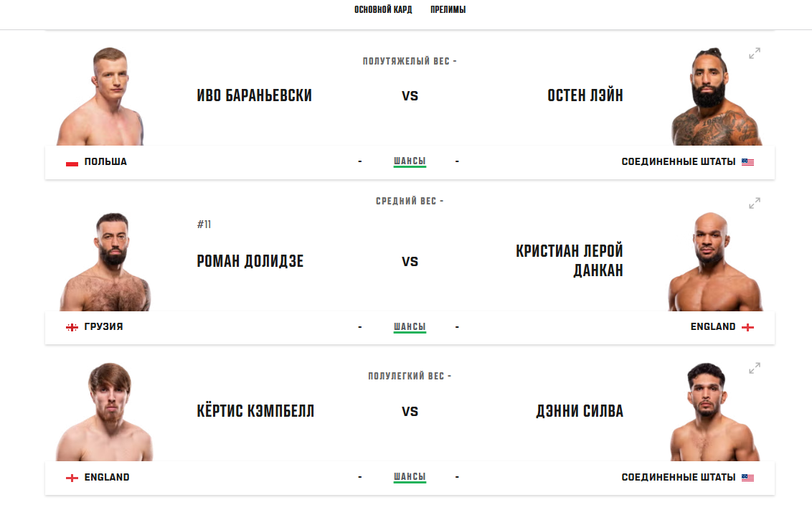Click the England flag beside Christian Leroy Duncan
The image size is (812, 510).
(x=747, y=327)
